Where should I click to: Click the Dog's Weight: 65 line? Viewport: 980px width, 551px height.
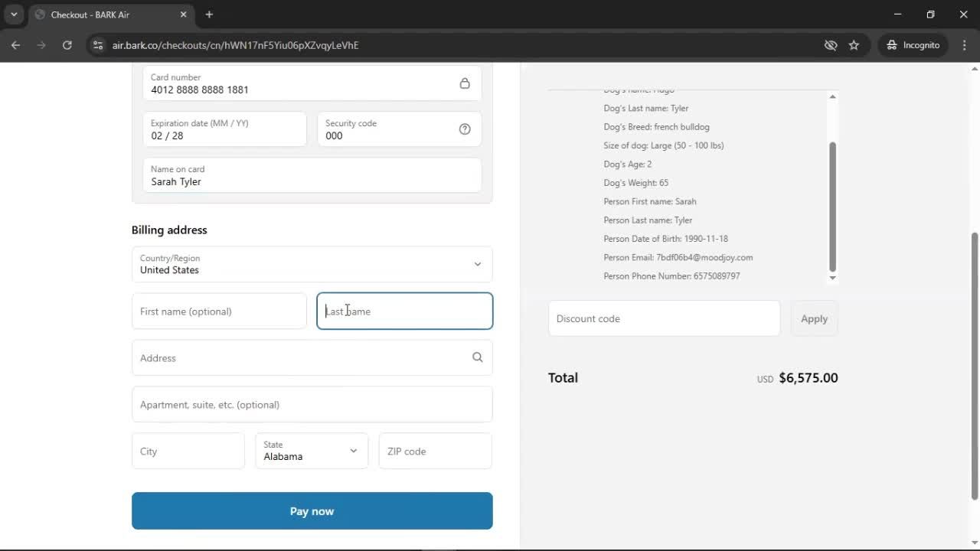[635, 183]
